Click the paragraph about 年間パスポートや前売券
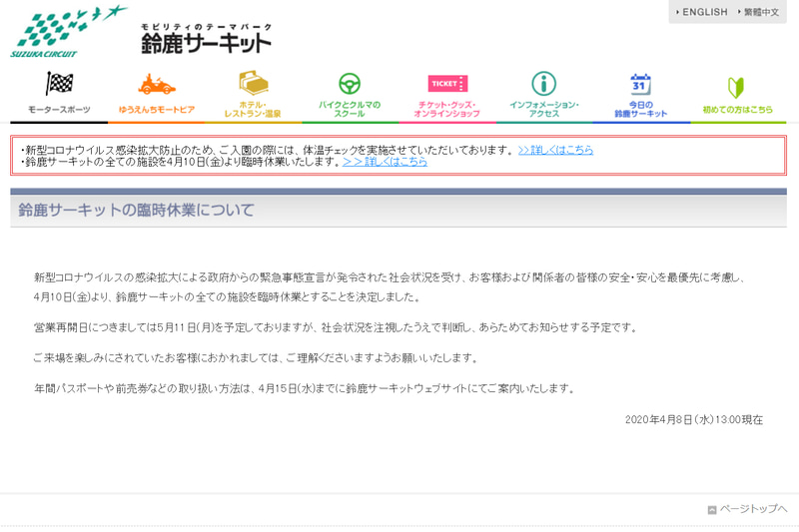Screen dimensions: 799x532 pyautogui.click(x=305, y=388)
